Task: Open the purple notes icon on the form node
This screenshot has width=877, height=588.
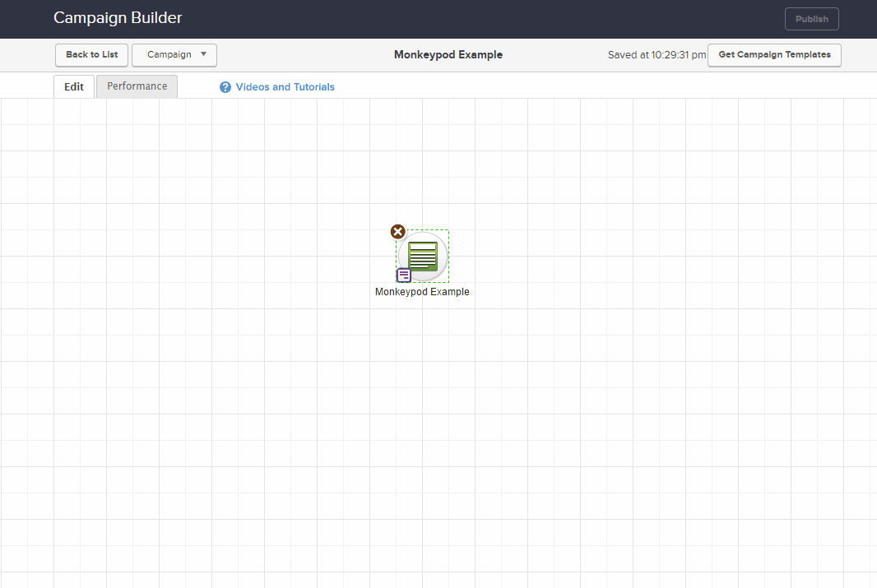Action: point(404,275)
